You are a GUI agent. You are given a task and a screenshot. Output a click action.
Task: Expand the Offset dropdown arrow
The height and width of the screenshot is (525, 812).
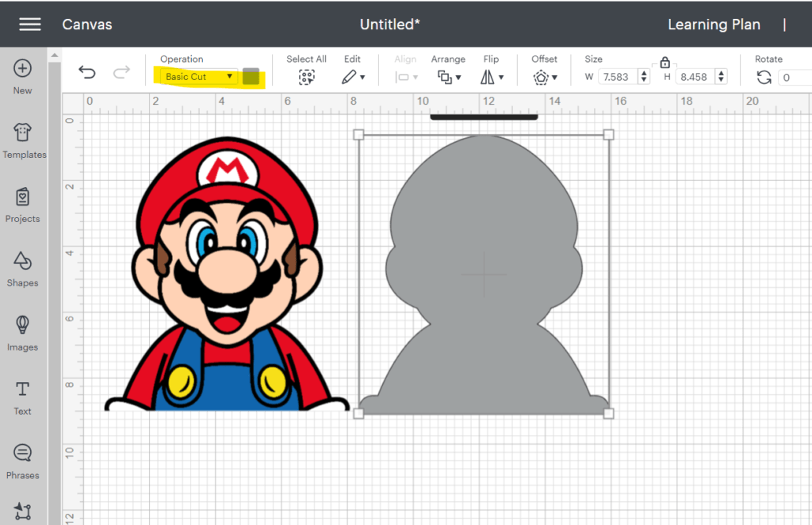click(x=554, y=78)
